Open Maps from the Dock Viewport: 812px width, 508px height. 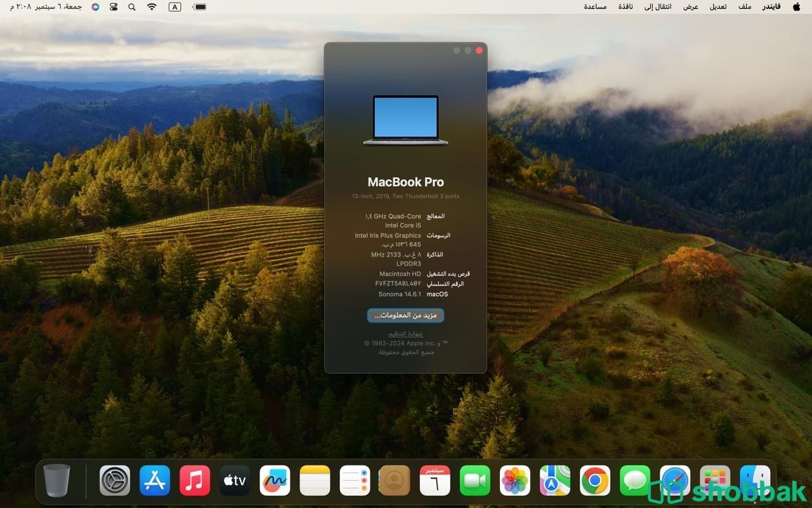point(555,481)
